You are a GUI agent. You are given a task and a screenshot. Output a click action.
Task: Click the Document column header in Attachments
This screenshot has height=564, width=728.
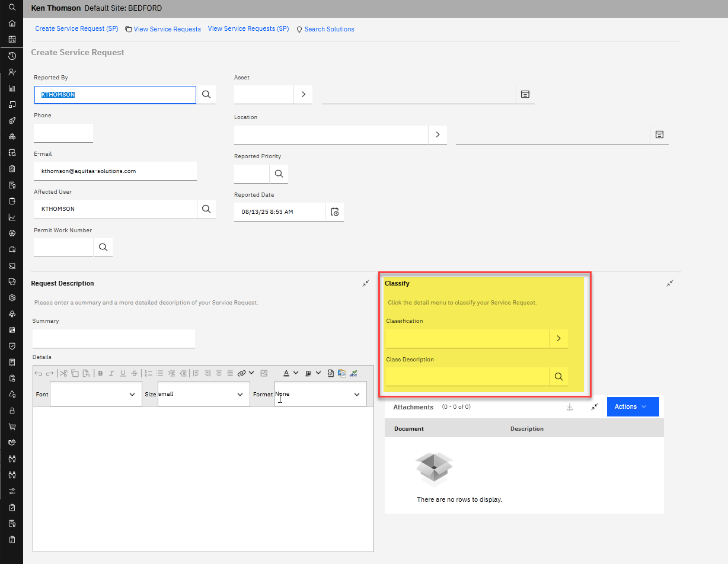click(409, 428)
